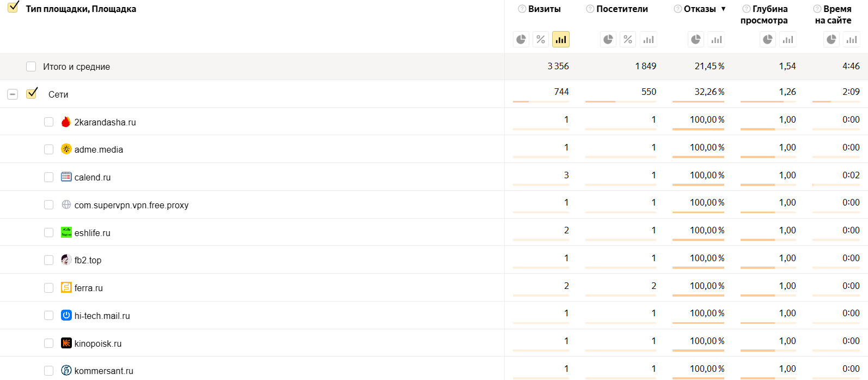Select pie chart view for Визиты

tap(521, 39)
